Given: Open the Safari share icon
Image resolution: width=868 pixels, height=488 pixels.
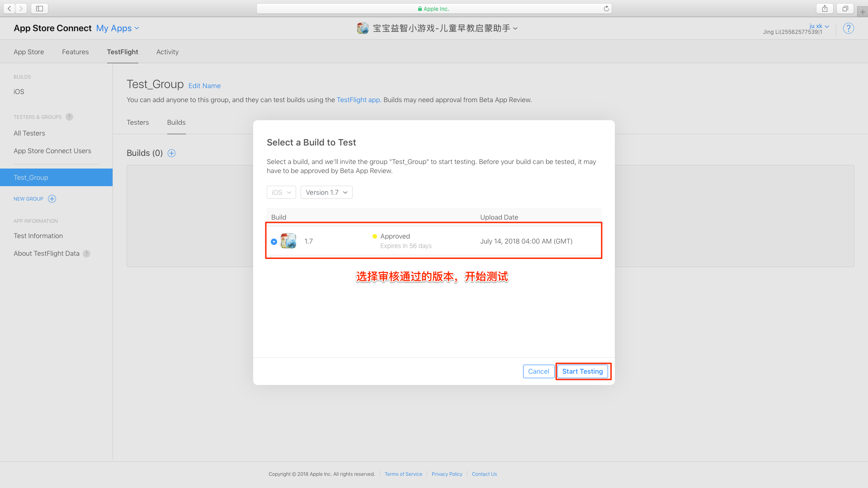Looking at the screenshot, I should pos(825,8).
